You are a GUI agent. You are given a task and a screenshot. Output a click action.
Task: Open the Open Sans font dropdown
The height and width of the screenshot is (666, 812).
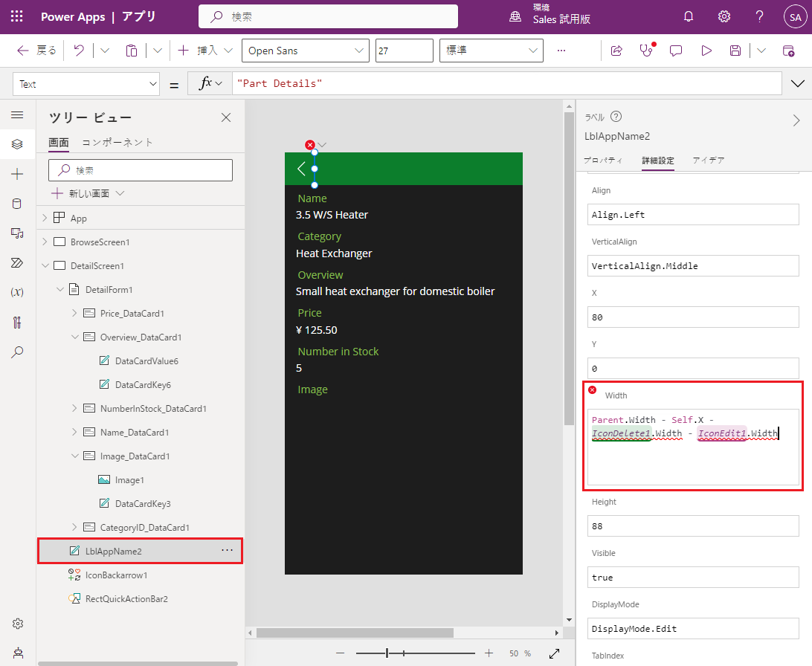coord(306,51)
